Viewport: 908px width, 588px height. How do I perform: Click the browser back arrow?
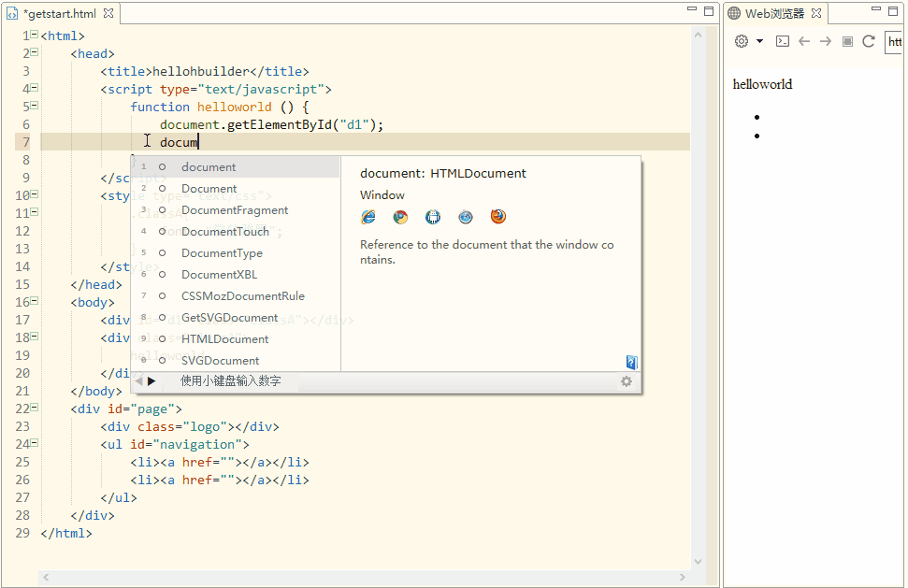coord(805,41)
